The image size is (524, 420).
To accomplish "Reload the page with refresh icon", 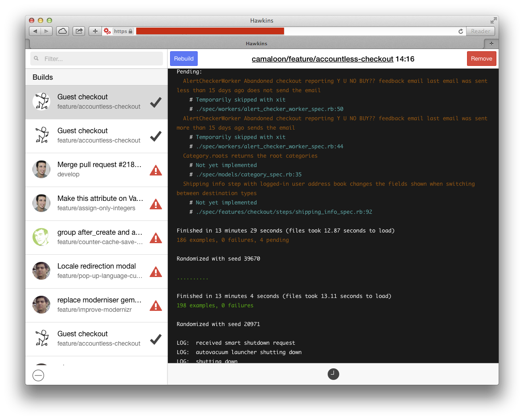I will click(x=460, y=31).
